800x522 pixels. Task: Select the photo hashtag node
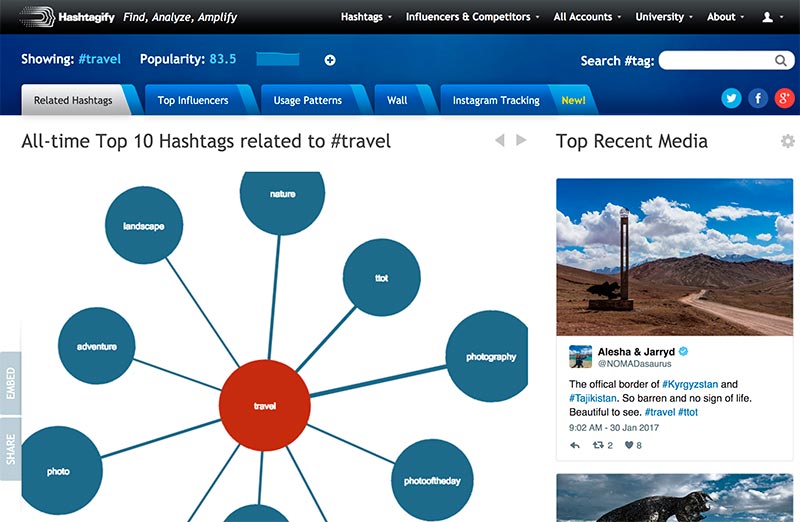click(x=61, y=470)
